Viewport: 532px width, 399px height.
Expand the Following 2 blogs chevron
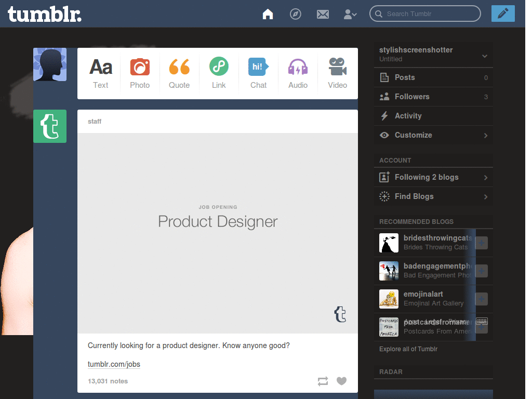point(486,178)
